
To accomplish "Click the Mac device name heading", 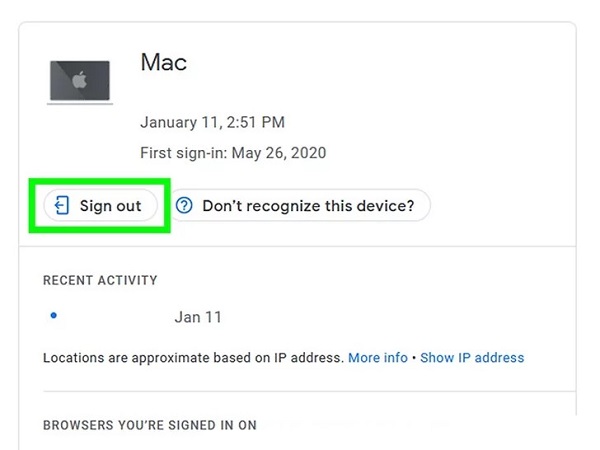I will click(164, 62).
